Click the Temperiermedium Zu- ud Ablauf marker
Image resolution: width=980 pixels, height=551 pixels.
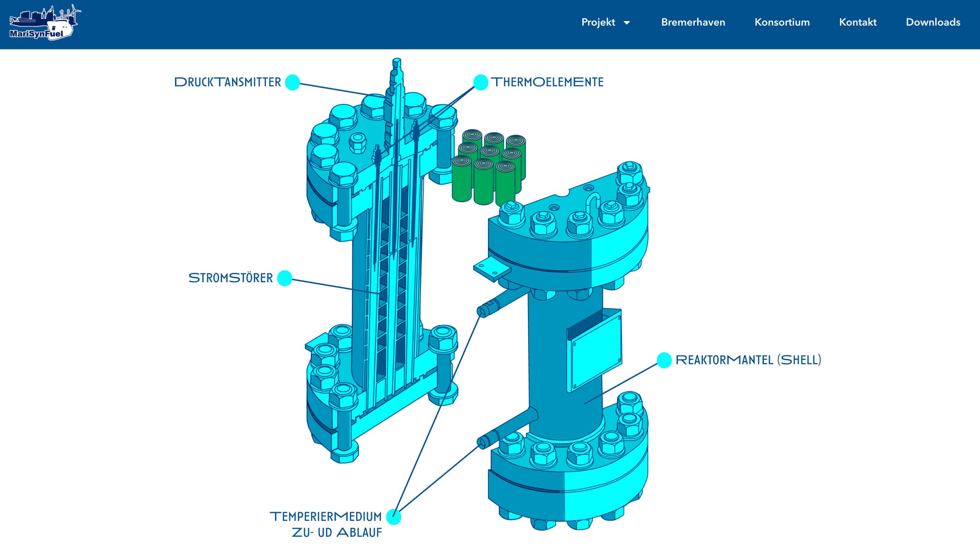tap(394, 517)
